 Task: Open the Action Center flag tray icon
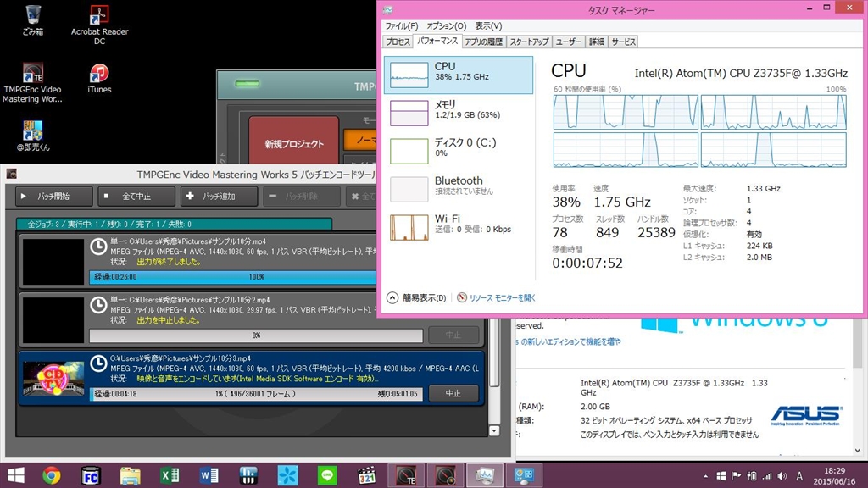(x=737, y=476)
